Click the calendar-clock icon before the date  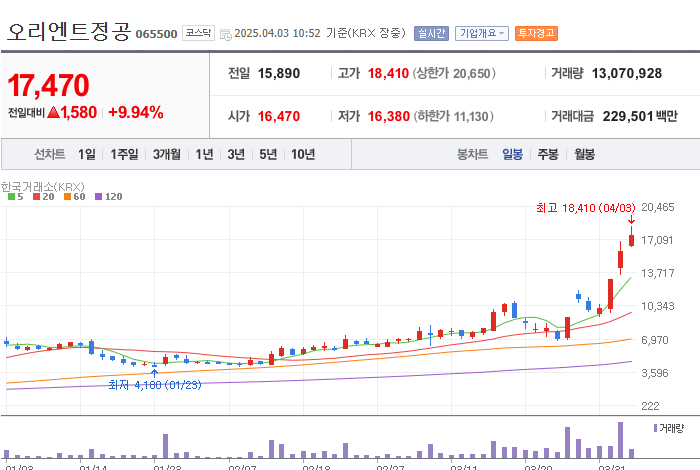(226, 34)
